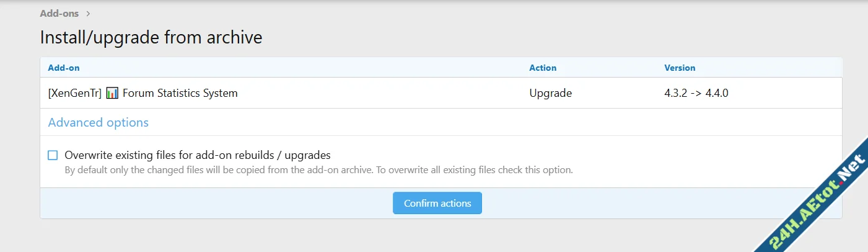Screen dimensions: 868x252
Task: Click the breadcrumb chevron after Add-ons
Action: pos(89,13)
